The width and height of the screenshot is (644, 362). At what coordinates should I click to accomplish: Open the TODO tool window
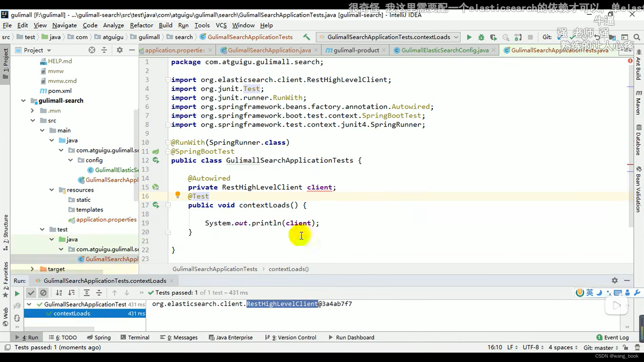point(63,338)
